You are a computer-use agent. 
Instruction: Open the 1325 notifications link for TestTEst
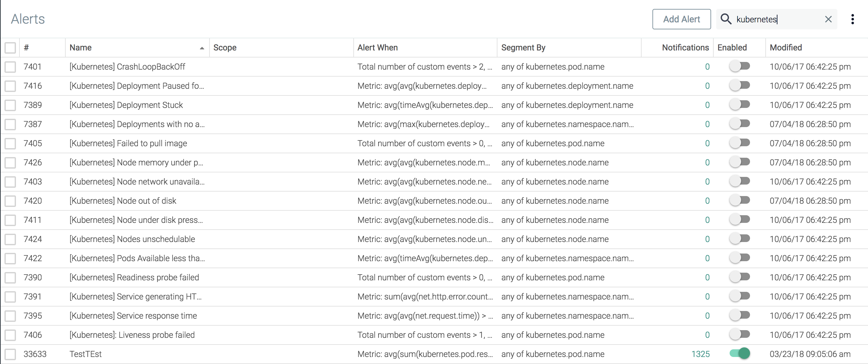[700, 354]
